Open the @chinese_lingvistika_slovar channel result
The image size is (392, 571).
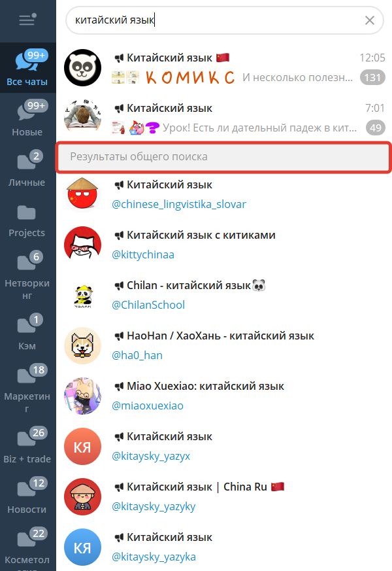point(224,194)
